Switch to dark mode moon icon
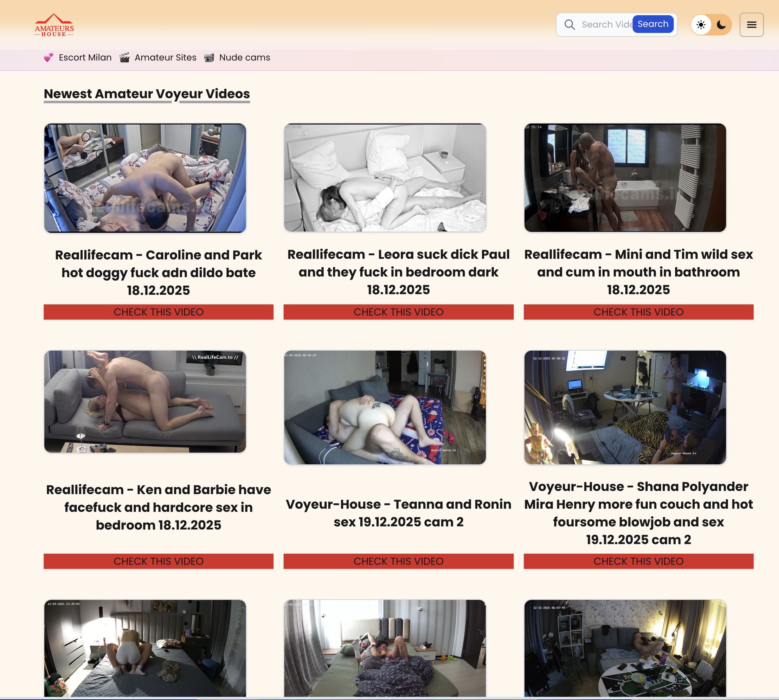This screenshot has height=700, width=779. [x=721, y=25]
